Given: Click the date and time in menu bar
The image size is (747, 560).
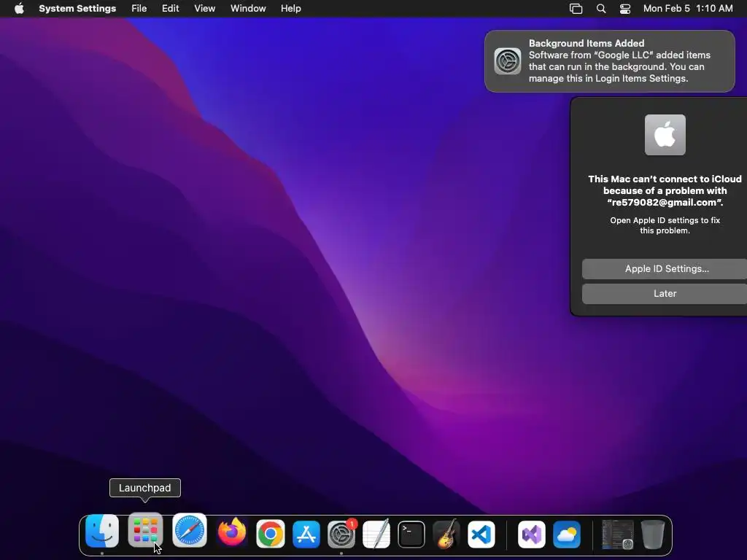Looking at the screenshot, I should [688, 9].
